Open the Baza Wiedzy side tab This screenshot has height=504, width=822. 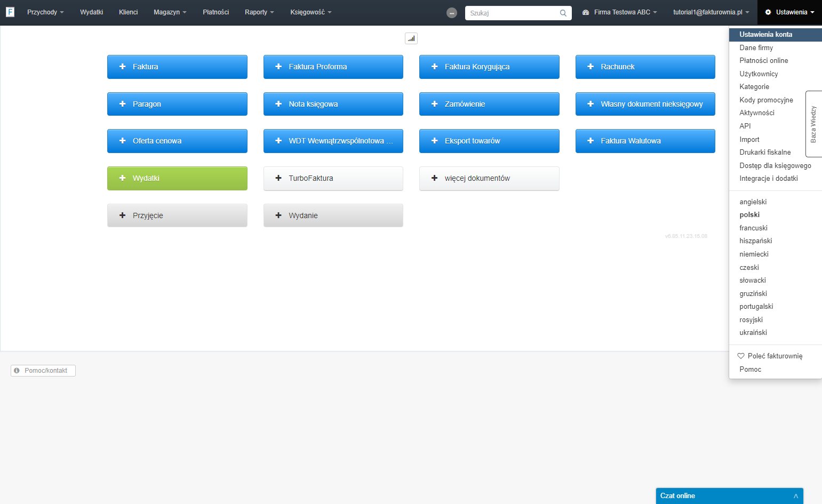click(x=813, y=124)
